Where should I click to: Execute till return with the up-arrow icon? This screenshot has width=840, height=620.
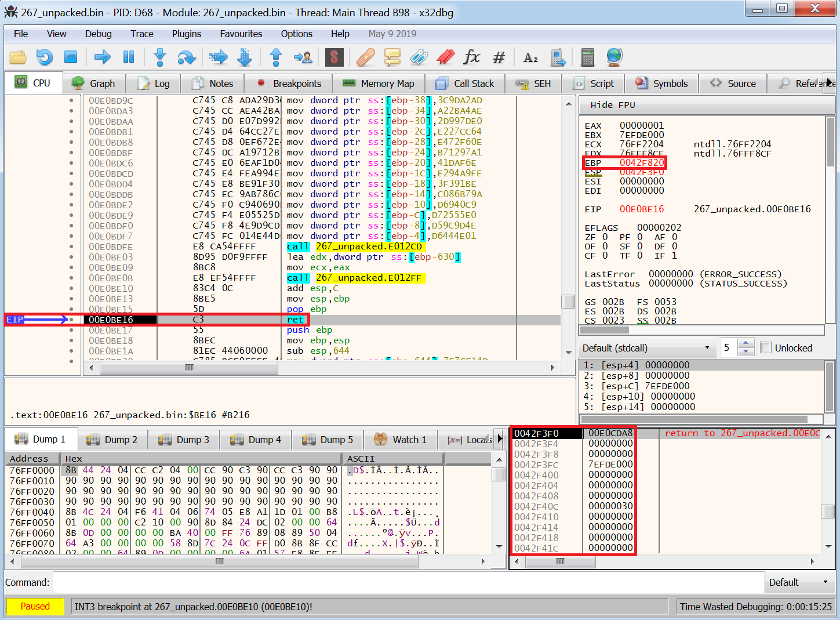coord(276,57)
